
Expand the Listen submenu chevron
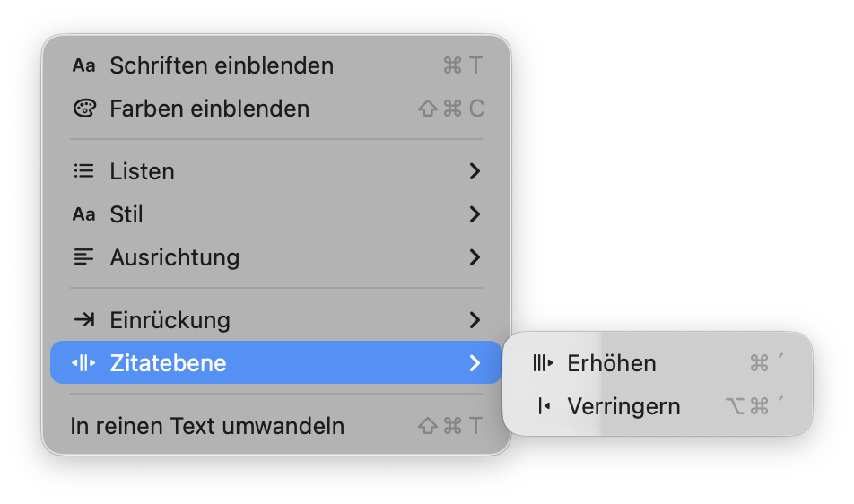point(475,171)
